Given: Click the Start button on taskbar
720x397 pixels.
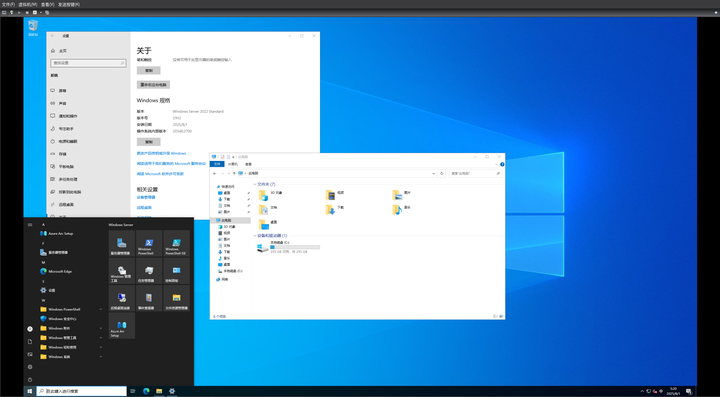Looking at the screenshot, I should pyautogui.click(x=30, y=391).
